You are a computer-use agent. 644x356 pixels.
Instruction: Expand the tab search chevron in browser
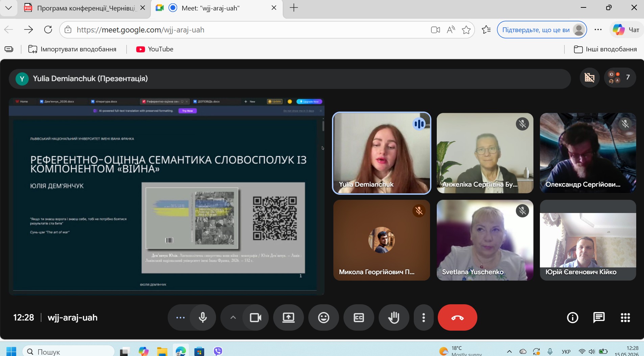[x=9, y=8]
